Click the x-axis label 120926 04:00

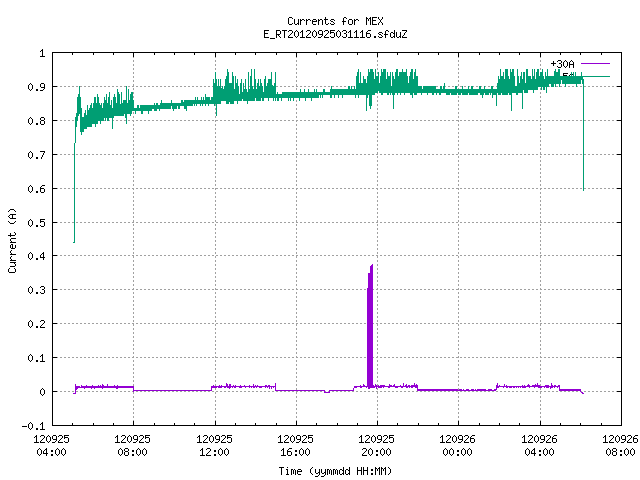[x=540, y=446]
